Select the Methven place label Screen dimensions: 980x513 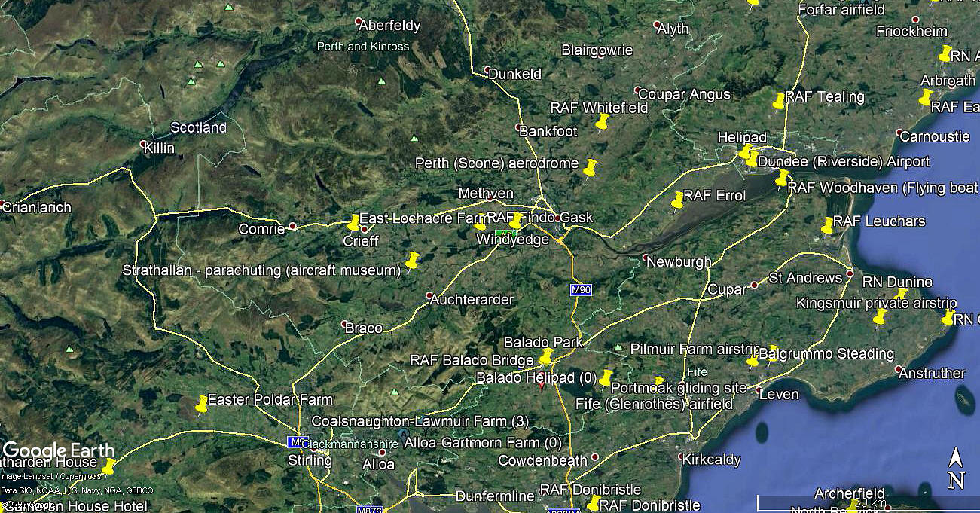click(x=486, y=194)
